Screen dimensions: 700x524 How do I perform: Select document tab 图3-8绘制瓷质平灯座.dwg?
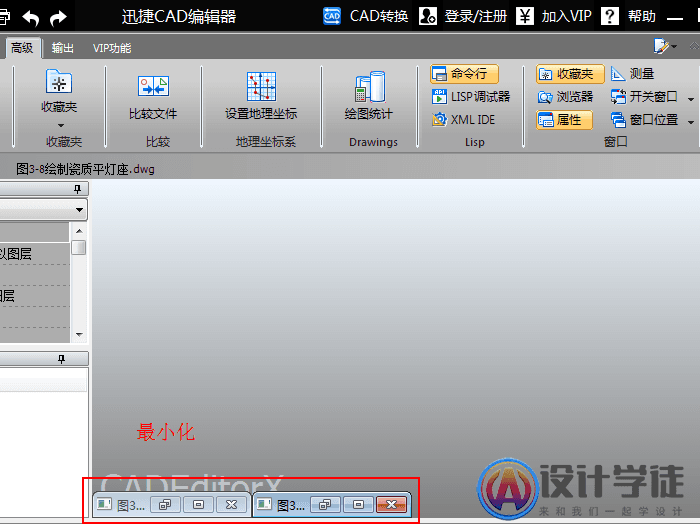tap(85, 169)
